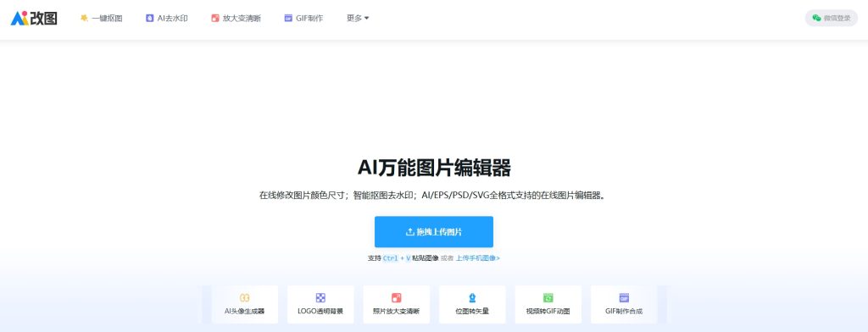Open the AI头像生成器 tool card

[244, 304]
